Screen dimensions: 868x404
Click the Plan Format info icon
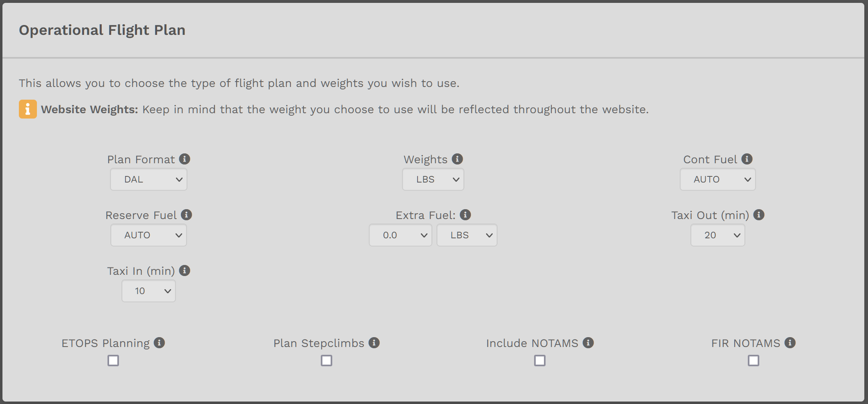pos(185,159)
